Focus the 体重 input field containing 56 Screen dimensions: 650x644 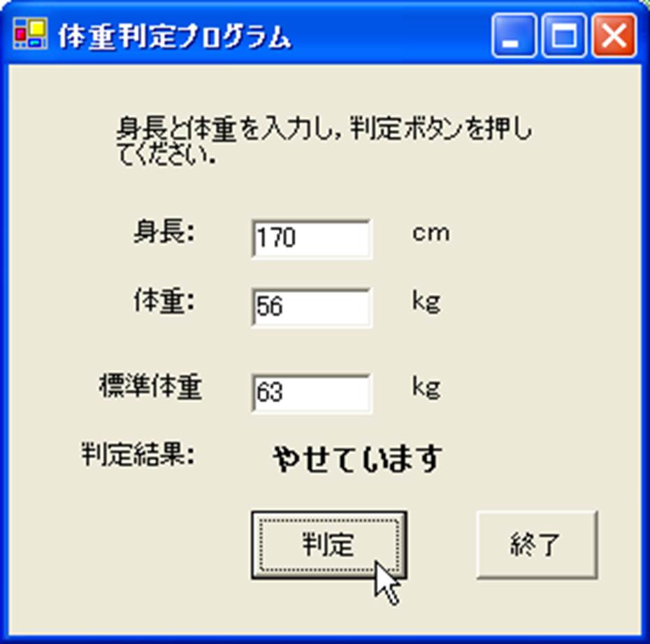(312, 308)
